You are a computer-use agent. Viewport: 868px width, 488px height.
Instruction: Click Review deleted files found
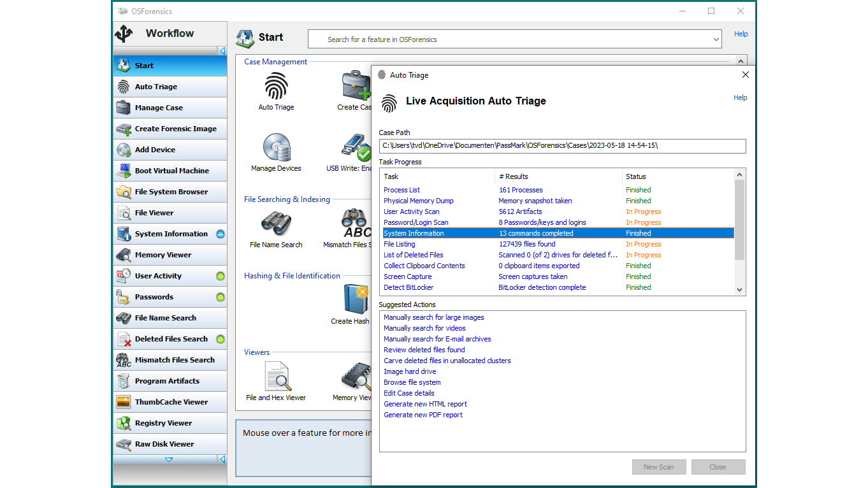[x=424, y=350]
